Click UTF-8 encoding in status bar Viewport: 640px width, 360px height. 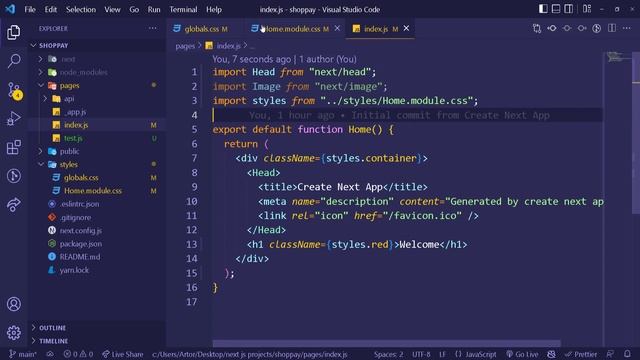coord(421,354)
